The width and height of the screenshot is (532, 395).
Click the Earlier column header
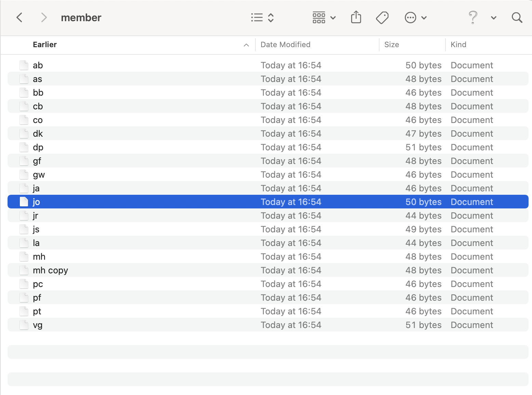click(x=45, y=45)
